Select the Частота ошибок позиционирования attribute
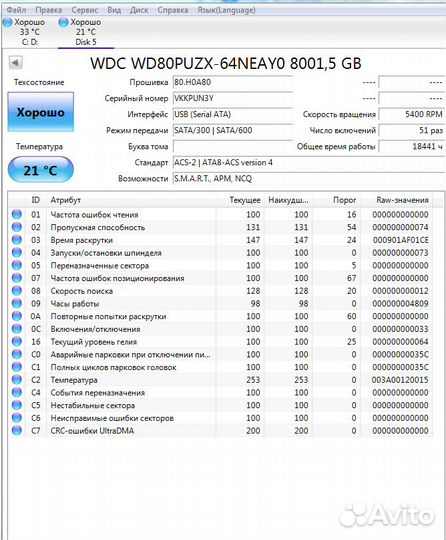The height and width of the screenshot is (540, 446). [x=117, y=278]
